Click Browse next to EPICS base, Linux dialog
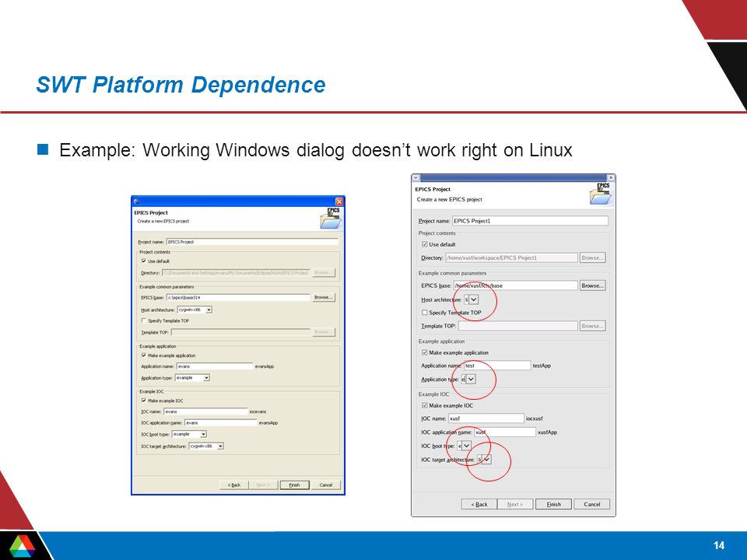This screenshot has height=560, width=747. pos(593,285)
